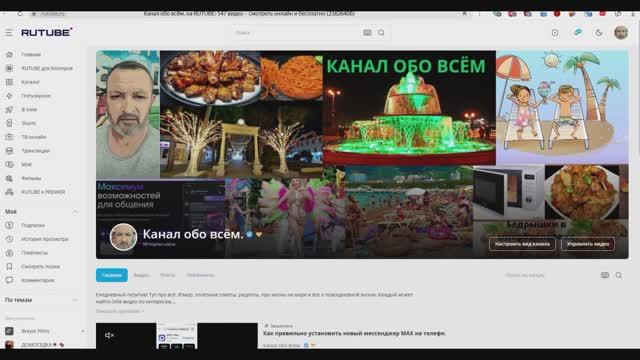Toggle dark theme with the moon icon
The height and width of the screenshot is (360, 640).
599,33
